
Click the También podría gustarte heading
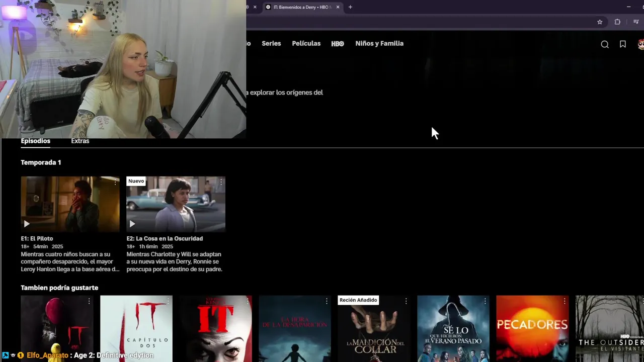[59, 288]
